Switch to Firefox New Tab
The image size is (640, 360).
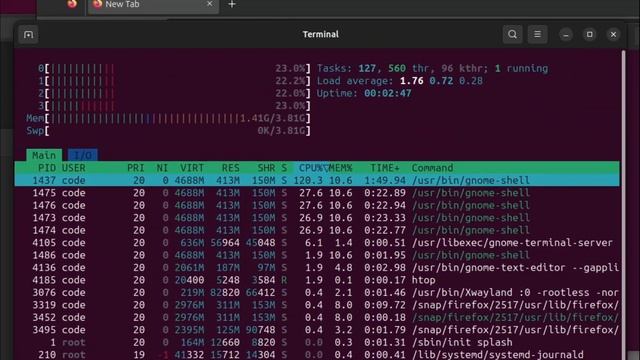point(153,5)
